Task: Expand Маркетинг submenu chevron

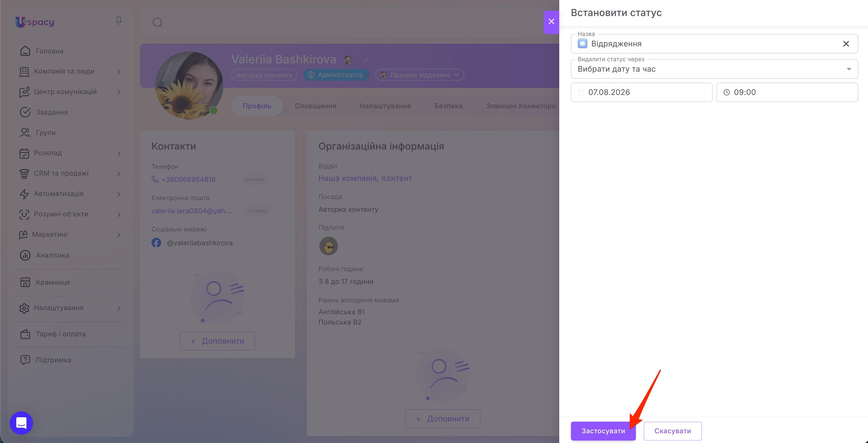Action: tap(119, 235)
